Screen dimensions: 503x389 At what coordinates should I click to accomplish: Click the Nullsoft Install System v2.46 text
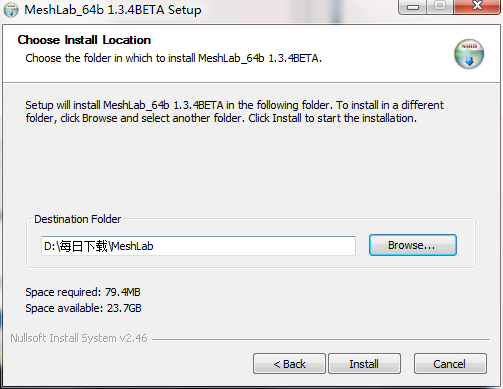(x=79, y=338)
